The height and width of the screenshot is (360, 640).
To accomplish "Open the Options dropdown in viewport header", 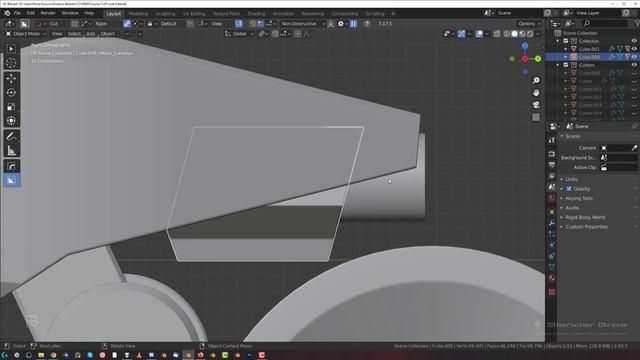I will (x=529, y=24).
